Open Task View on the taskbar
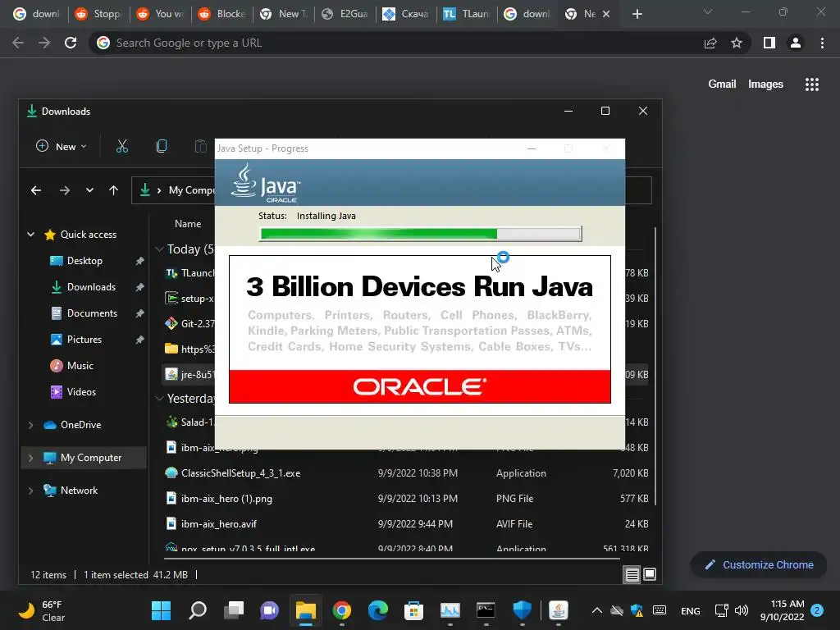The height and width of the screenshot is (630, 840). [x=234, y=610]
